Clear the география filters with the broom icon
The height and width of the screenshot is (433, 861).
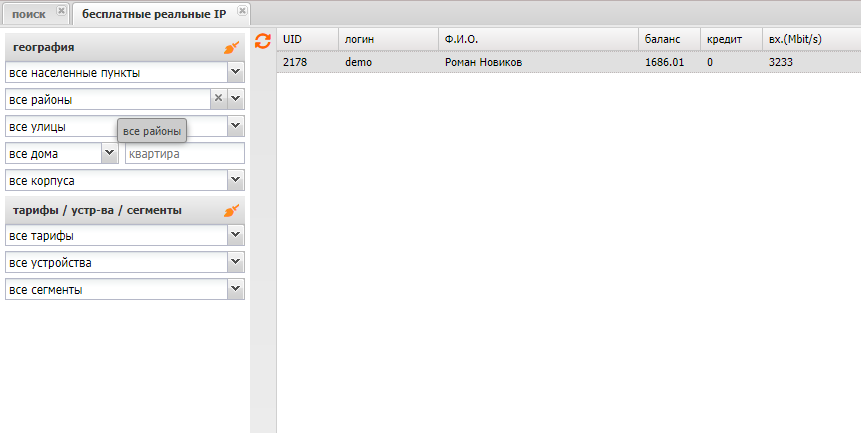pos(231,47)
